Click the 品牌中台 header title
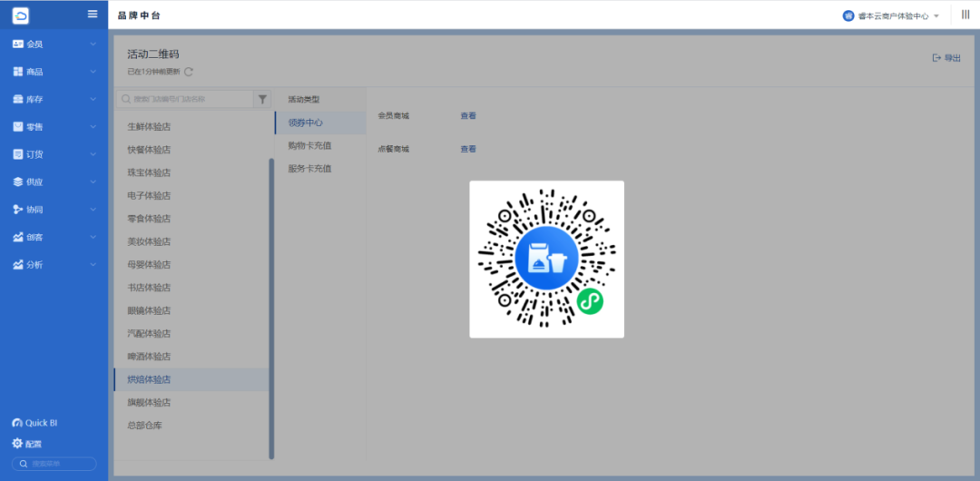Viewport: 980px width, 481px height. coord(139,15)
